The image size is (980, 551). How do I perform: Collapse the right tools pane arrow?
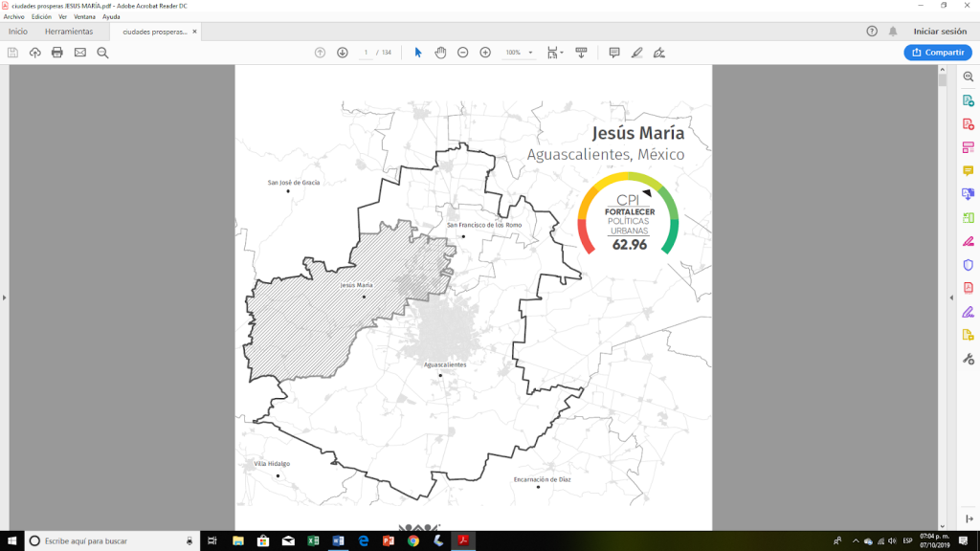click(951, 298)
